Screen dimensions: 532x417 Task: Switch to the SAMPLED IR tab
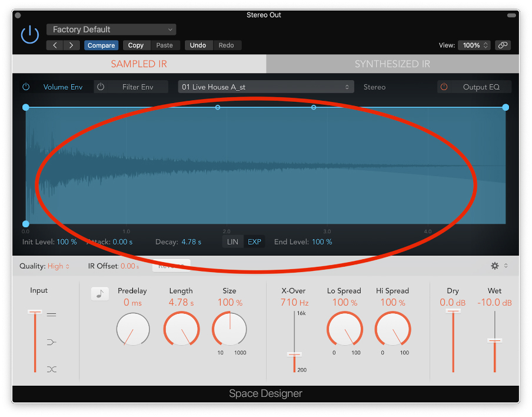coord(139,64)
